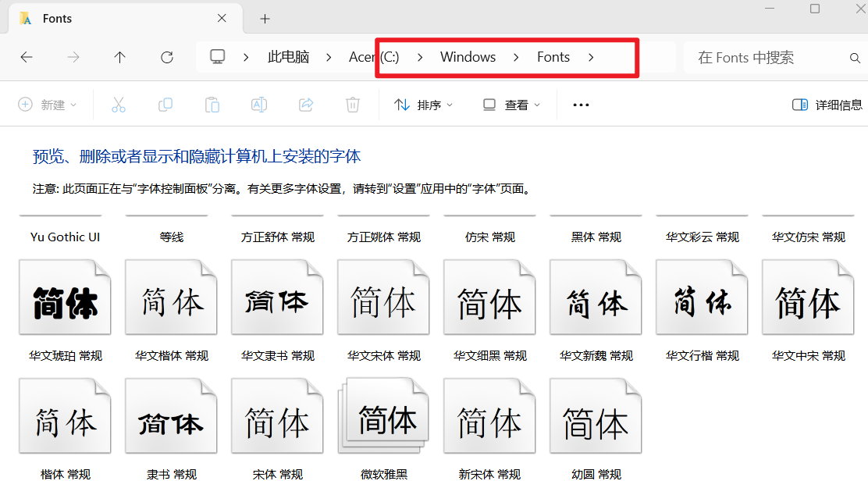
Task: Click the 黑体 常规 font label
Action: 596,237
